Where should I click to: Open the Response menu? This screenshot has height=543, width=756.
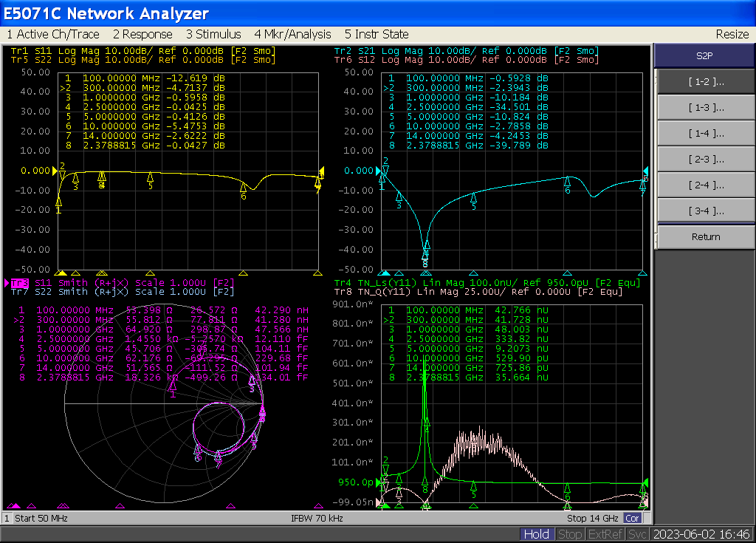click(x=142, y=34)
